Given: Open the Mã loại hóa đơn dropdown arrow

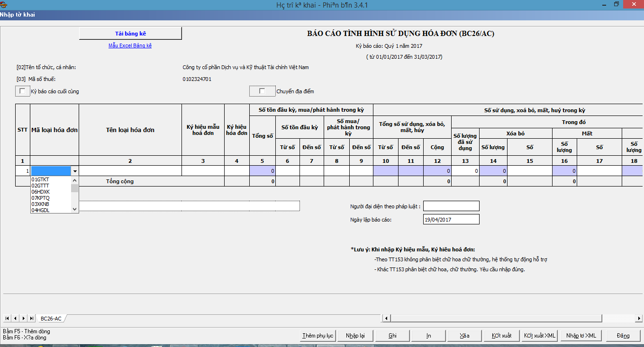Looking at the screenshot, I should (x=74, y=171).
